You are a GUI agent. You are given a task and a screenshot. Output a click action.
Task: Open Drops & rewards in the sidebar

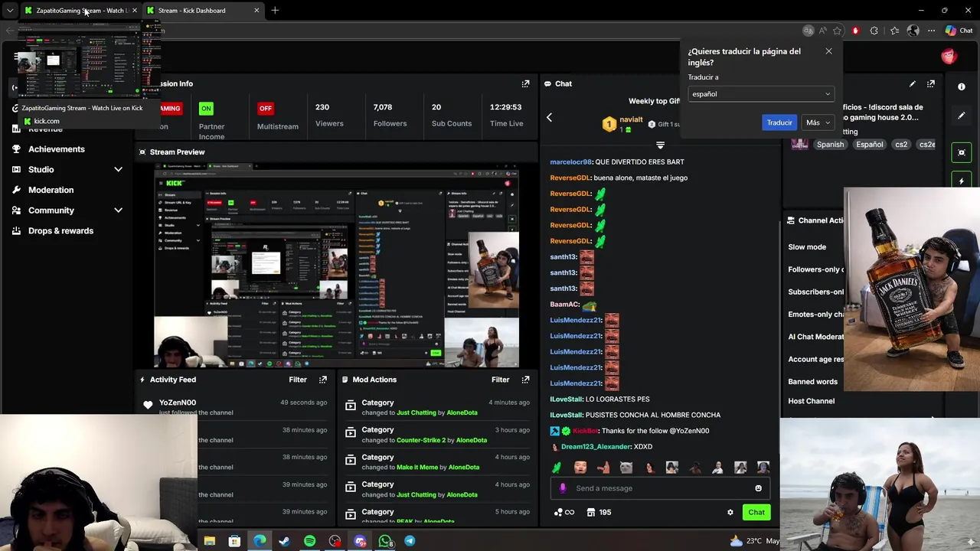pos(60,230)
